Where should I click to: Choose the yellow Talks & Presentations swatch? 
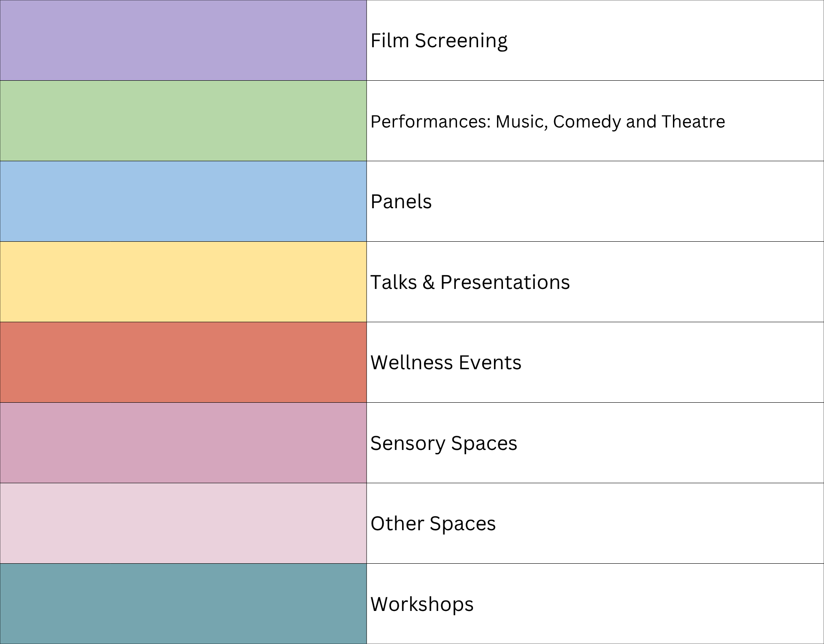click(x=183, y=282)
